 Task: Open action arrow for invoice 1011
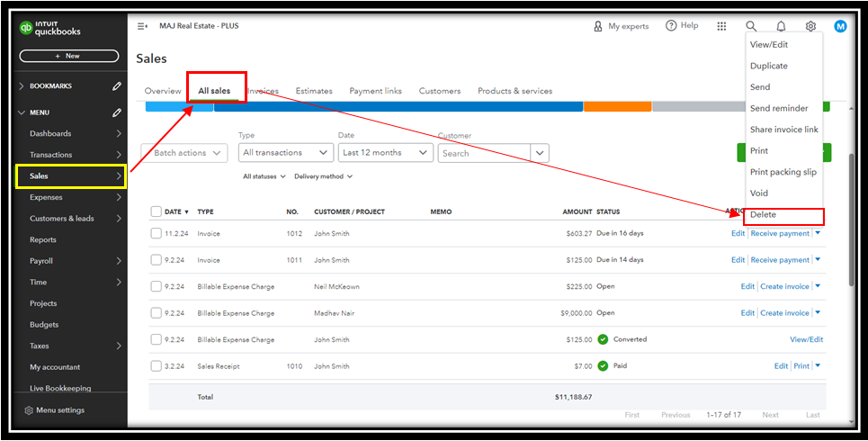(818, 260)
